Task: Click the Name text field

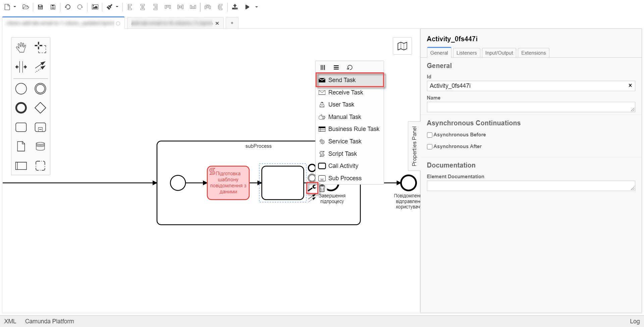Action: pyautogui.click(x=530, y=107)
